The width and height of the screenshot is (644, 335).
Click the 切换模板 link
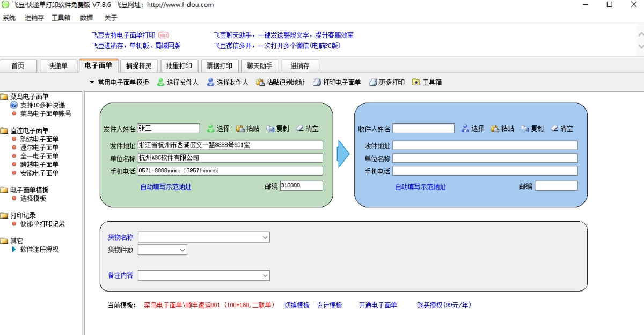click(x=296, y=304)
